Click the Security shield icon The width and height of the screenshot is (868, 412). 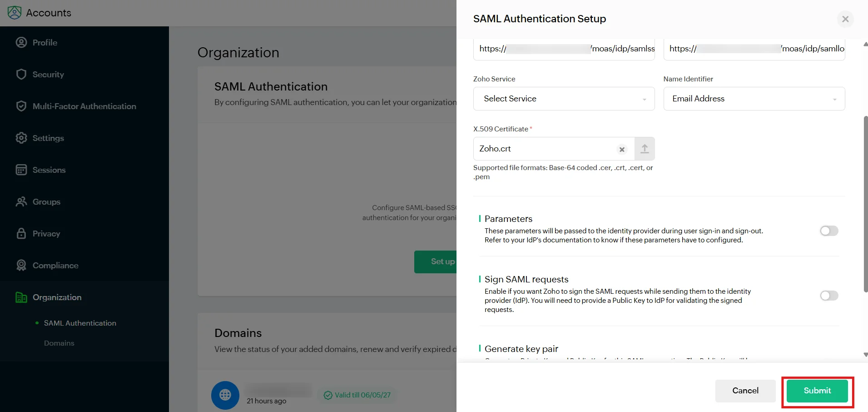[21, 74]
